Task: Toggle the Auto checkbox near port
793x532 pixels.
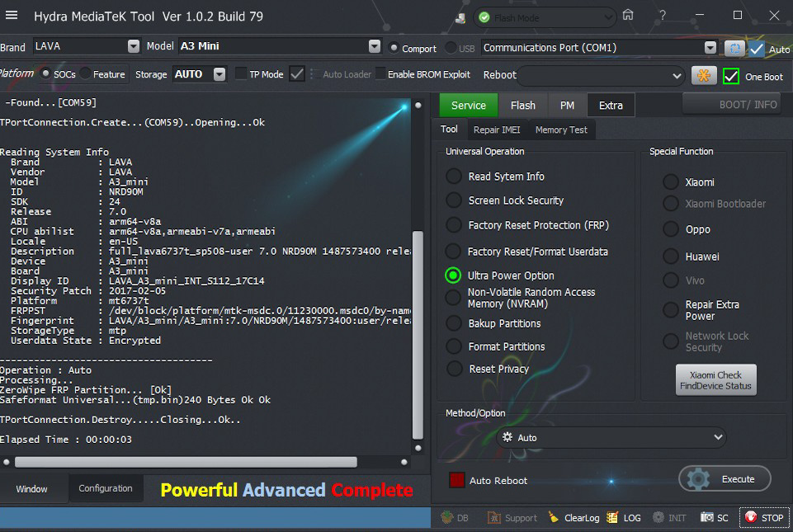Action: click(x=757, y=49)
